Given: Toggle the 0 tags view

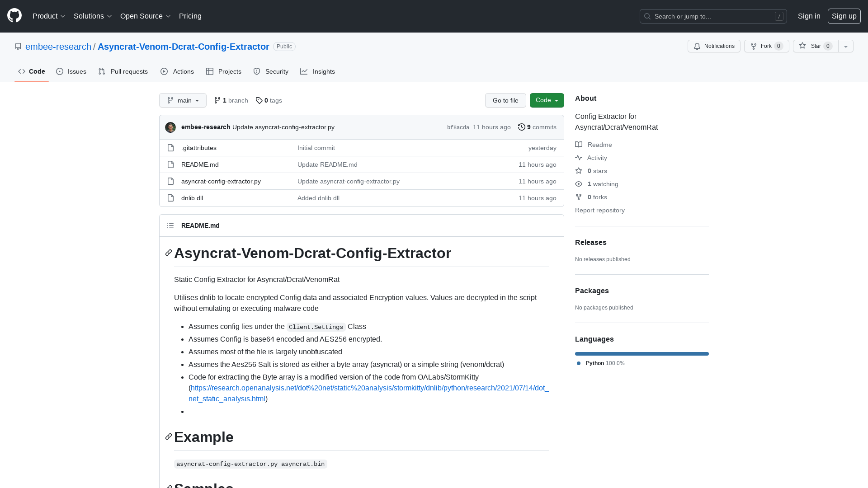Looking at the screenshot, I should [x=269, y=100].
